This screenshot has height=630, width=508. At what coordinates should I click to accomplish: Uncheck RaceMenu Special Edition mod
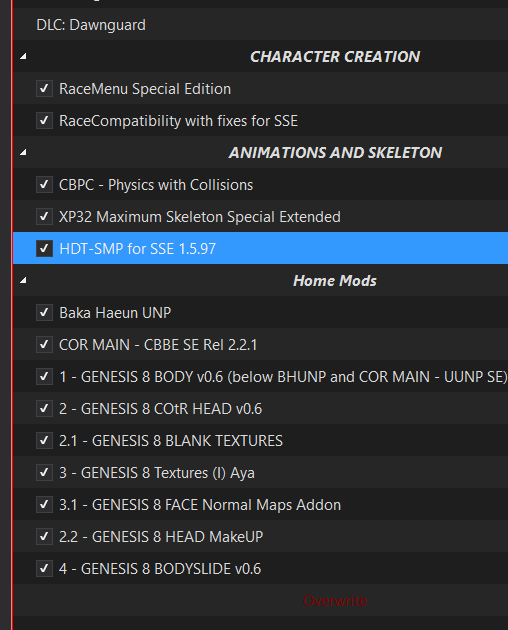point(44,88)
